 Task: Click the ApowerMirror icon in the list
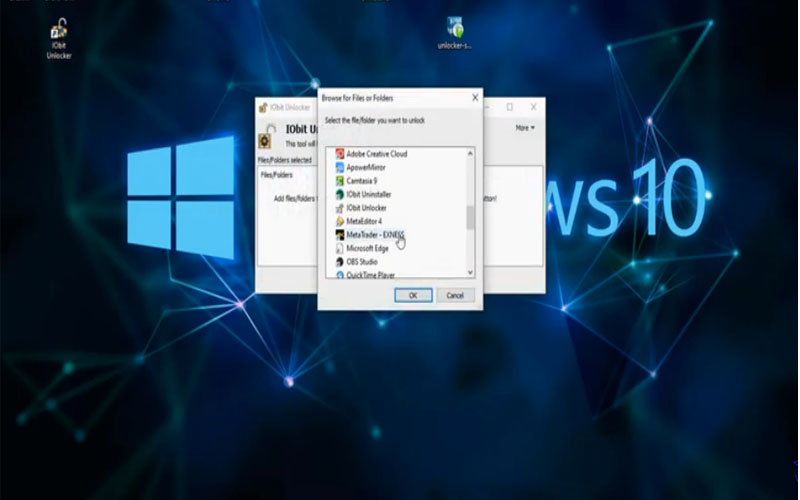click(x=340, y=167)
